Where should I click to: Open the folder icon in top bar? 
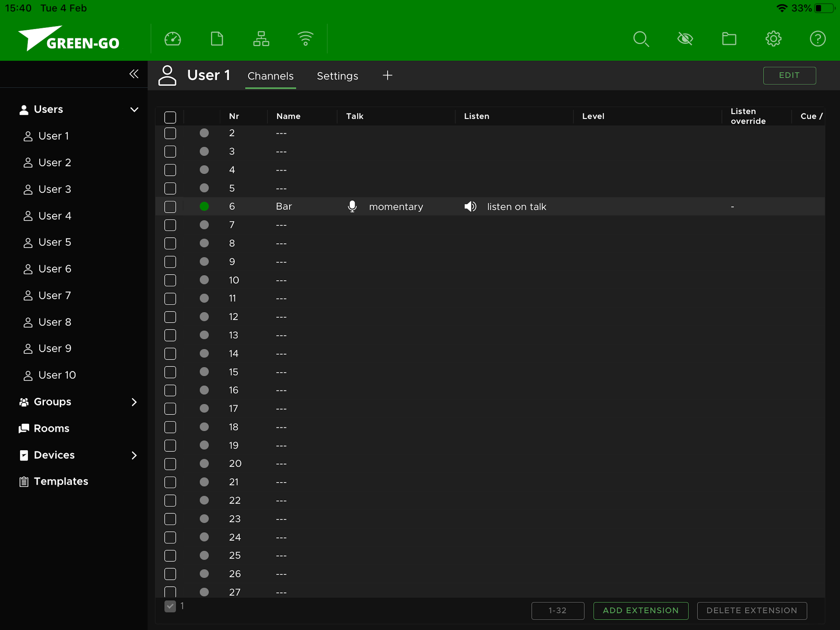729,39
